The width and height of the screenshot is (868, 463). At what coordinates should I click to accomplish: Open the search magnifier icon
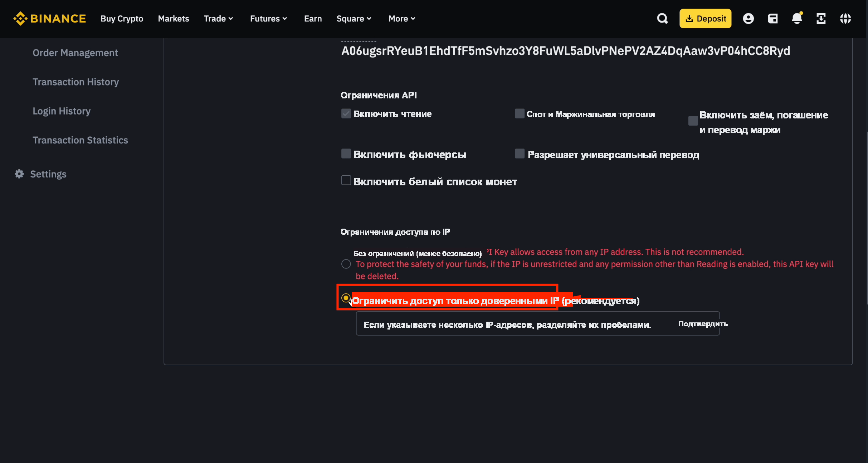pos(662,19)
